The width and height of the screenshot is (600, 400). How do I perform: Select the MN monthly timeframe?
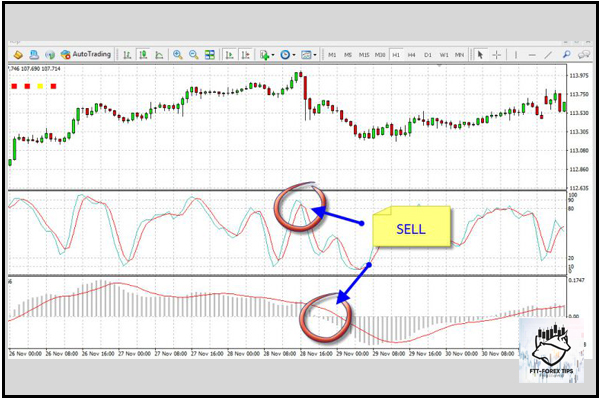pos(460,55)
